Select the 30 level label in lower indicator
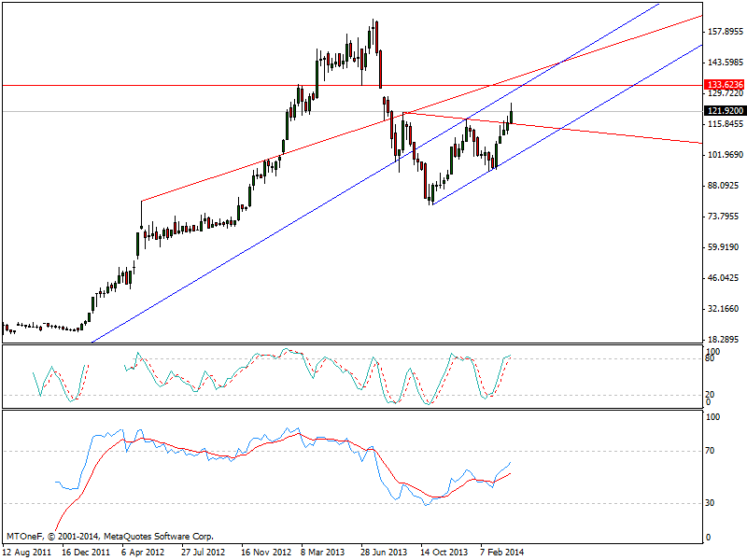 point(712,503)
